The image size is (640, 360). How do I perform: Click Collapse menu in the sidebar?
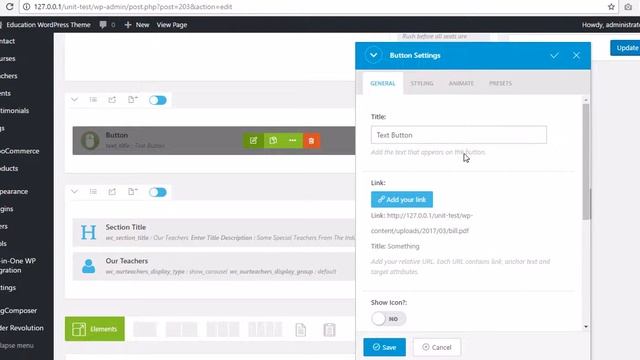(x=17, y=346)
